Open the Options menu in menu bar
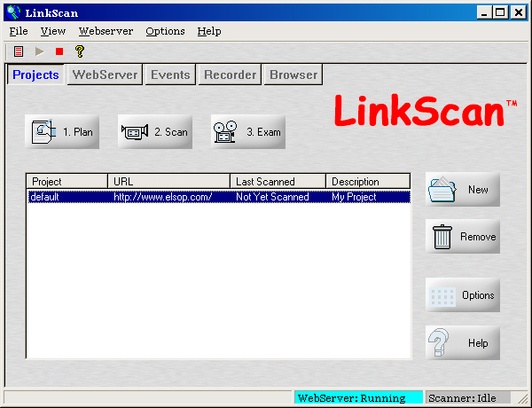Viewport: 532px width, 408px height. [165, 31]
